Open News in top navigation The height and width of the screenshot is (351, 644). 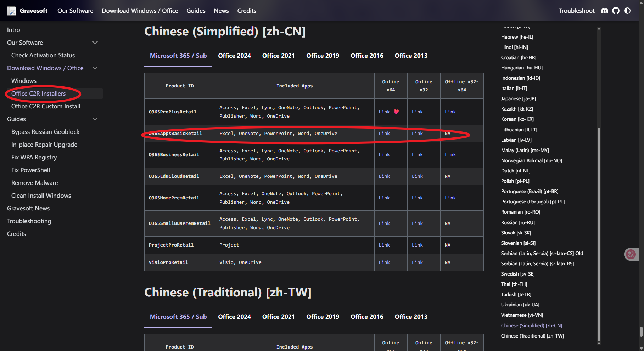[221, 11]
